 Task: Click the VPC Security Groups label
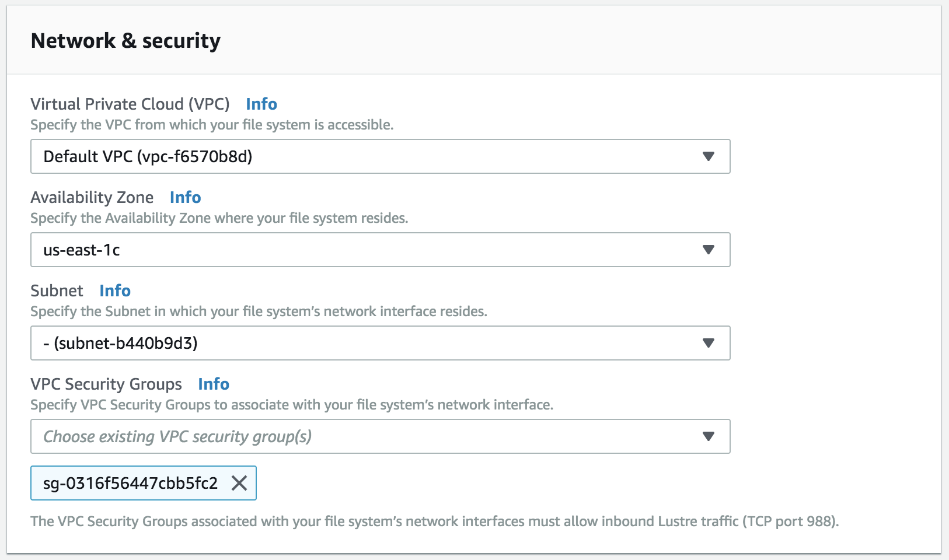[106, 384]
